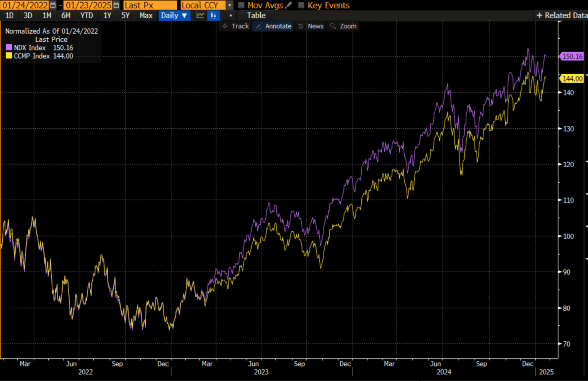Screen dimensions: 588x381
Task: Expand the chart type options arrow
Action: pos(230,16)
